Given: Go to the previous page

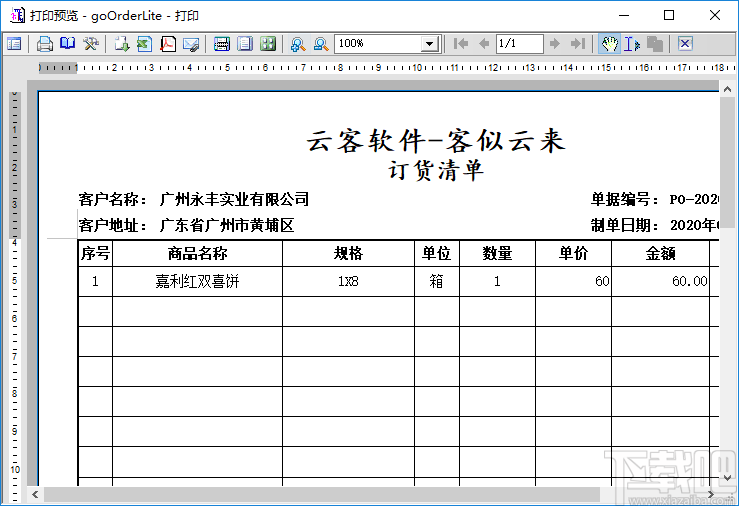Looking at the screenshot, I should tap(484, 44).
